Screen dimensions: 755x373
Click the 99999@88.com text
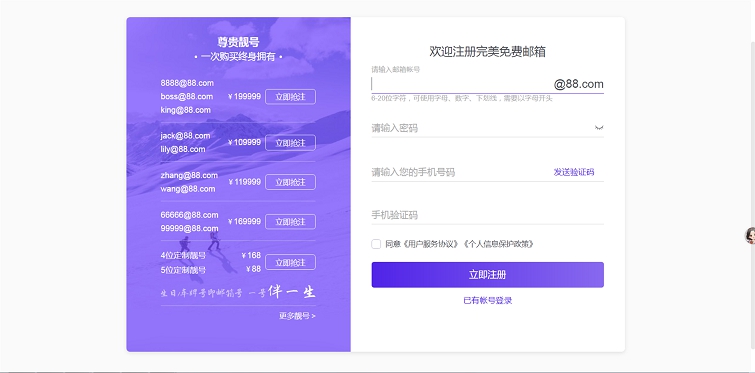coord(189,228)
